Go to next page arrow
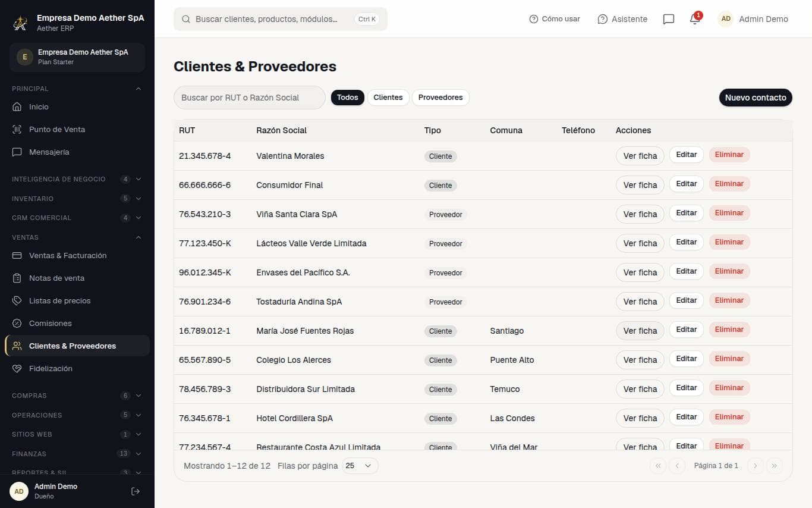This screenshot has height=508, width=812. click(755, 466)
